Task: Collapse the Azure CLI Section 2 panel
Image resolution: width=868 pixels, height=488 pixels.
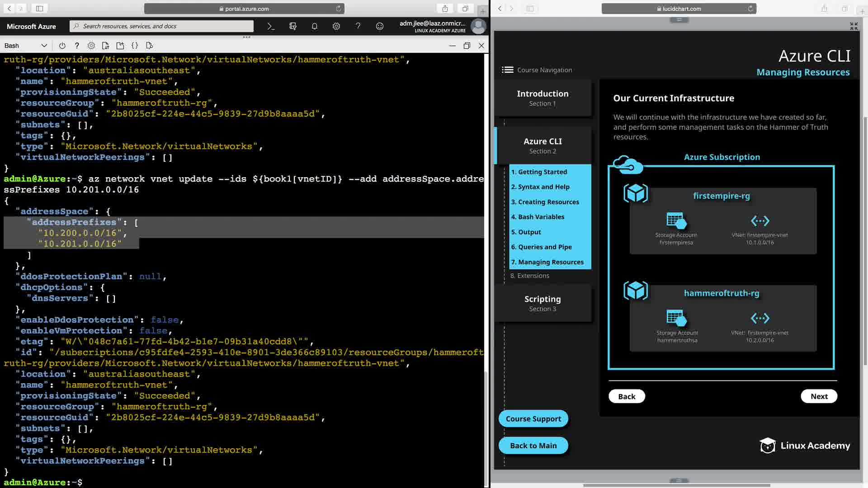Action: [x=542, y=145]
